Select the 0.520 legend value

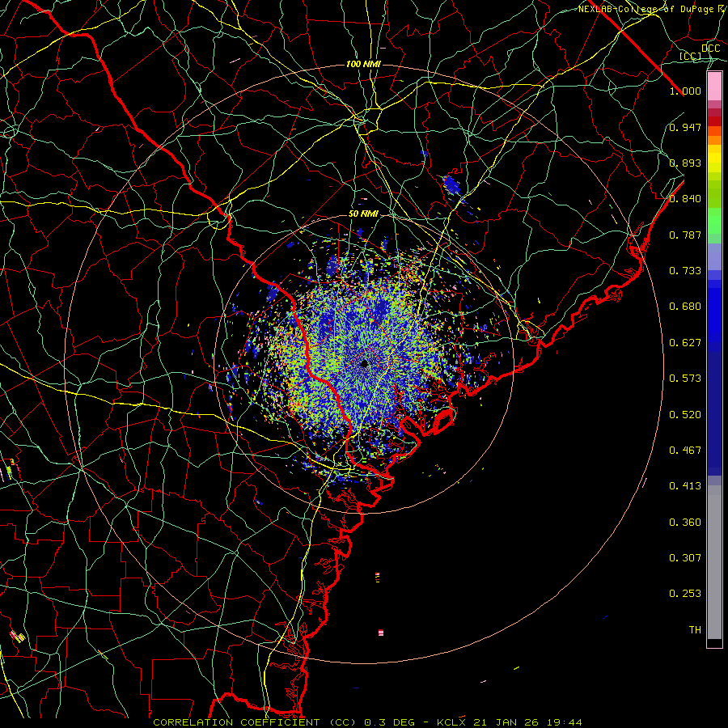(x=685, y=415)
